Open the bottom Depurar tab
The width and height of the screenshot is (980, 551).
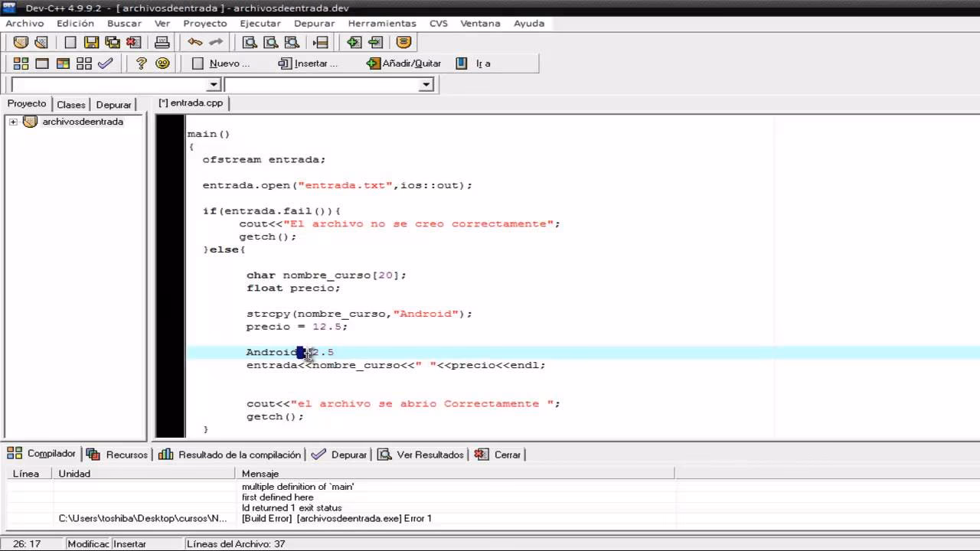pyautogui.click(x=340, y=455)
